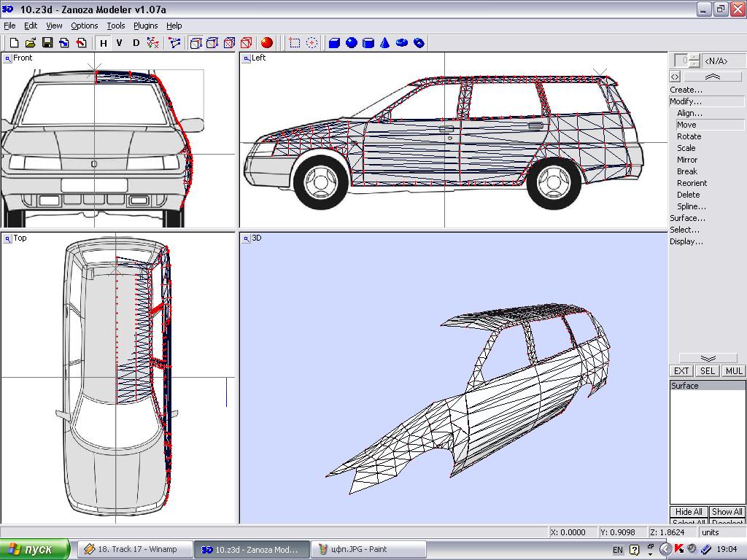The image size is (747, 560).
Task: Toggle the H axis constraint button
Action: tap(104, 43)
